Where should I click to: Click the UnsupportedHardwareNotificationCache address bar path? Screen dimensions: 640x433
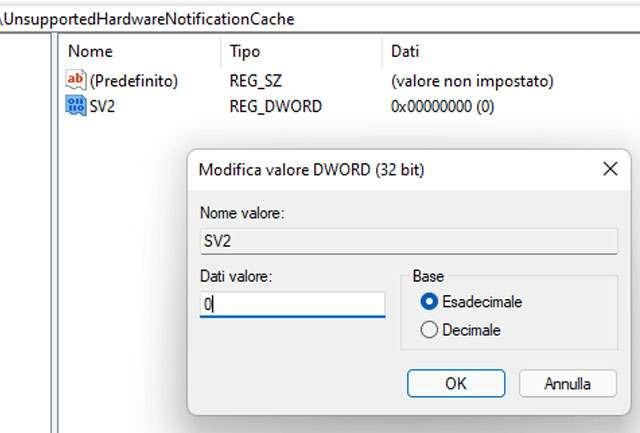point(150,19)
